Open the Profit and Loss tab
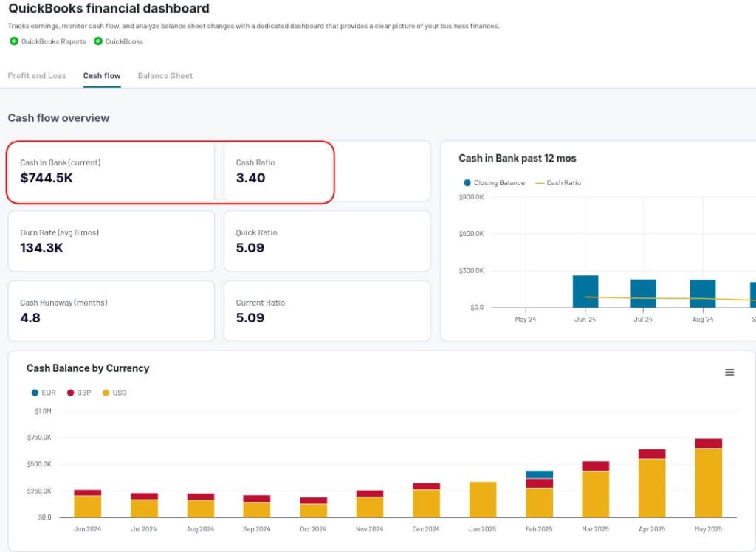 [x=37, y=76]
